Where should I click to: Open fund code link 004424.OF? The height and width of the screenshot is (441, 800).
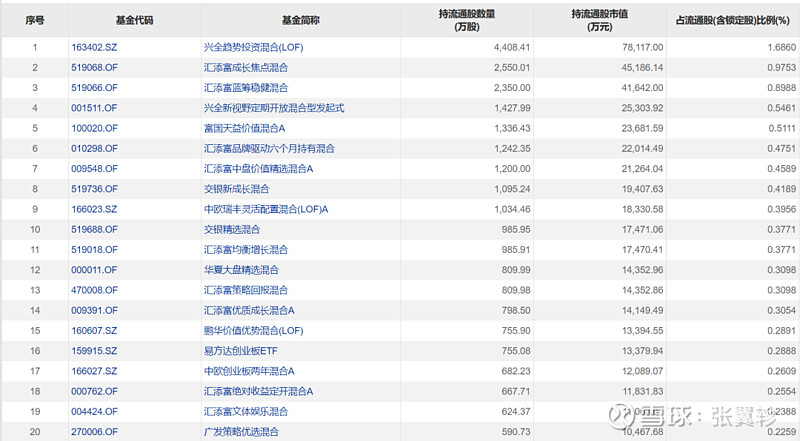tap(94, 411)
